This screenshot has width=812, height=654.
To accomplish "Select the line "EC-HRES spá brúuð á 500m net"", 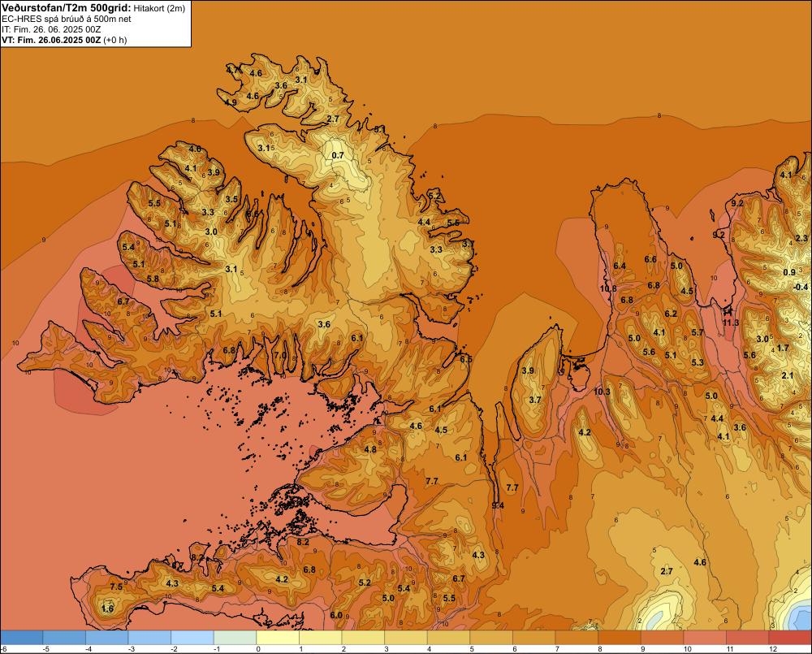I will (x=67, y=19).
